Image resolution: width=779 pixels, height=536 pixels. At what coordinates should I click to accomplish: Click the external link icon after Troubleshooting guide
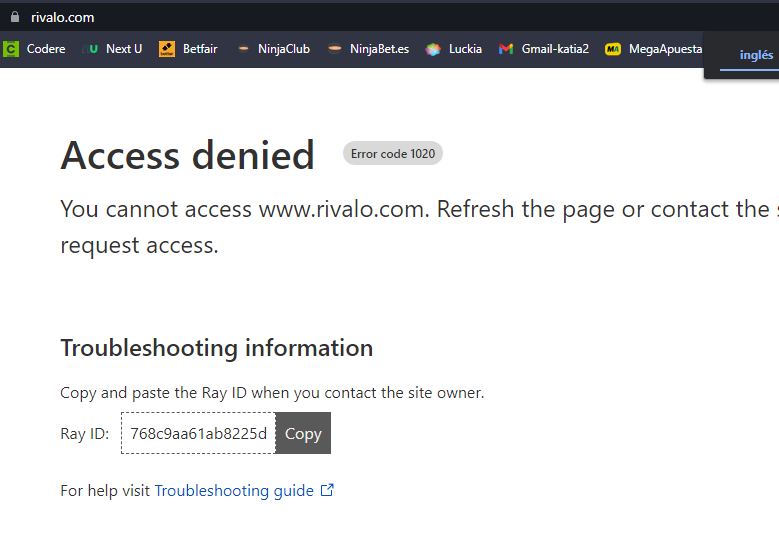pyautogui.click(x=327, y=490)
